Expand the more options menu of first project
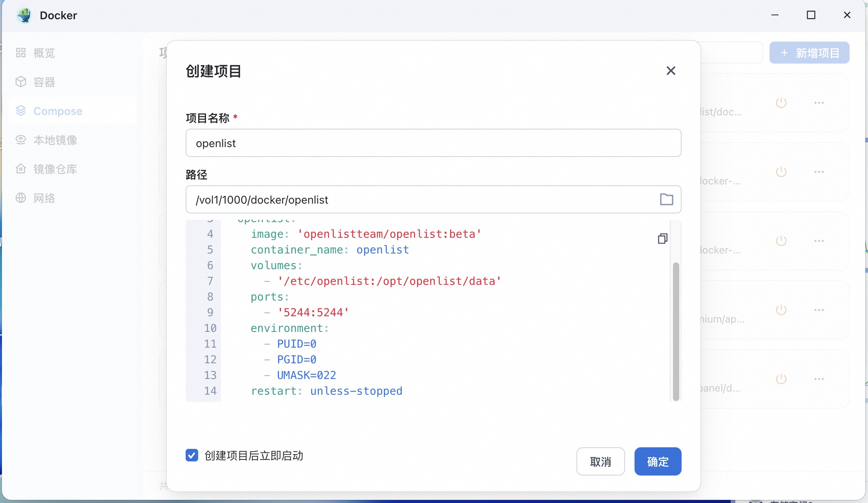 pyautogui.click(x=819, y=103)
